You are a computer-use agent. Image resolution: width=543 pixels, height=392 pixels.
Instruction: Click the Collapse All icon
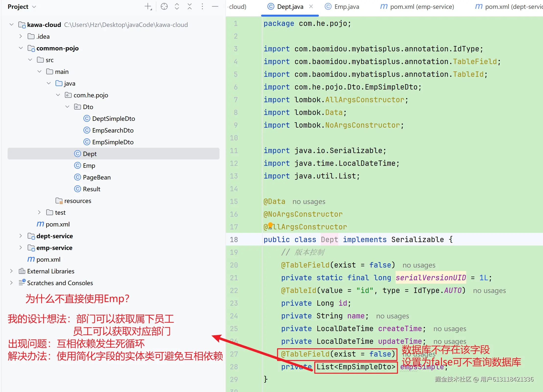(x=189, y=7)
